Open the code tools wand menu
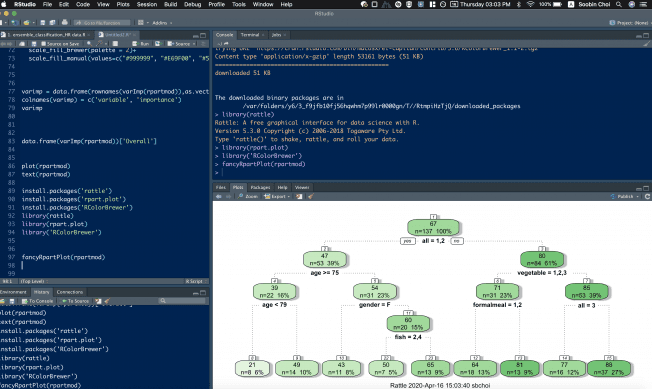This screenshot has width=652, height=389. click(100, 44)
